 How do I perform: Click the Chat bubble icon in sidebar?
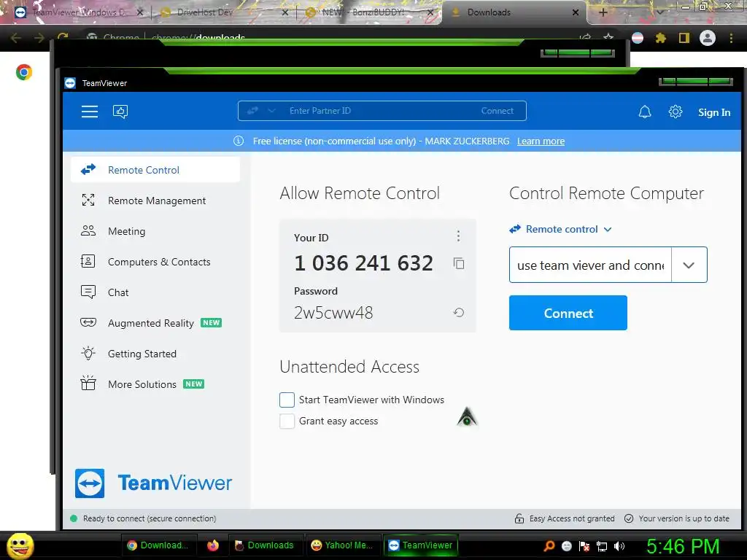(88, 292)
